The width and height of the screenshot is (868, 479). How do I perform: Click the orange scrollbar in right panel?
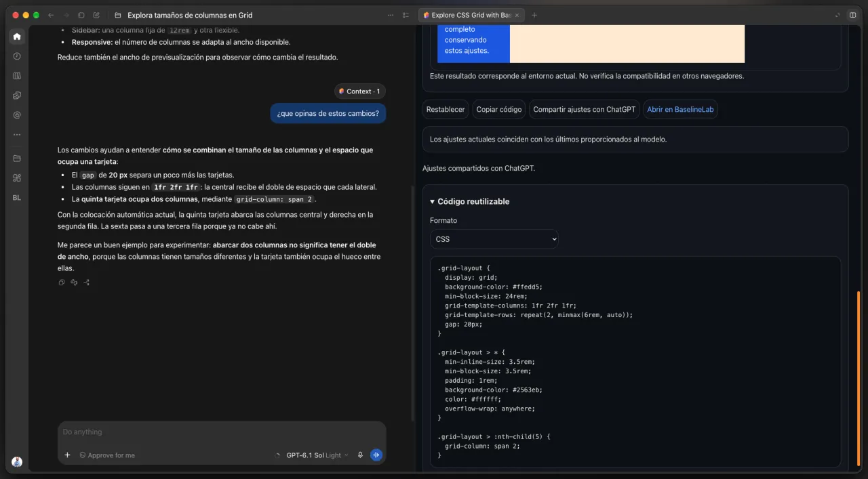[x=859, y=379]
